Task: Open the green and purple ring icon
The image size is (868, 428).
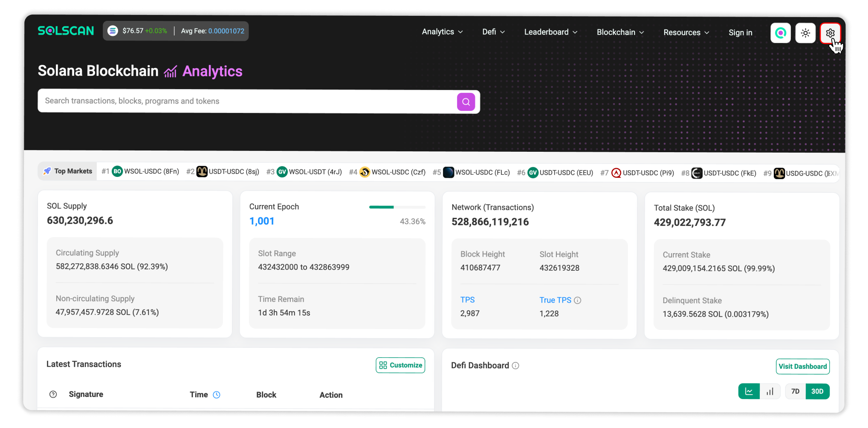Action: point(781,33)
